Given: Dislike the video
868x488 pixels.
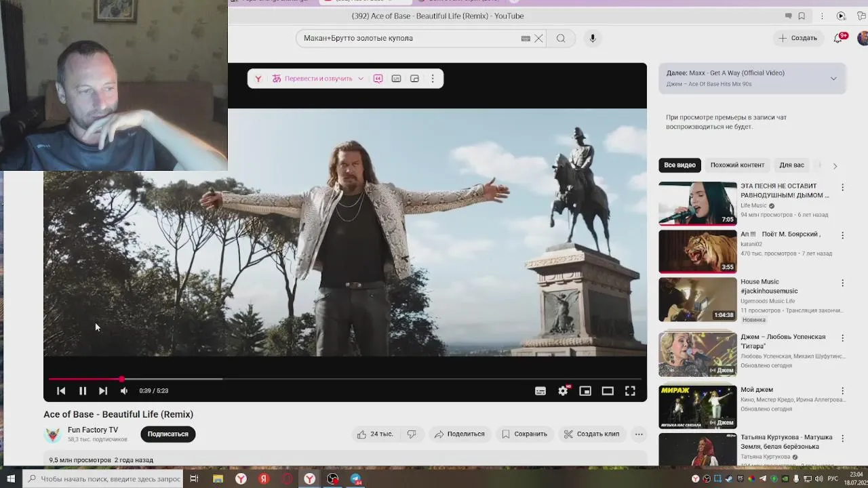Looking at the screenshot, I should pos(411,434).
